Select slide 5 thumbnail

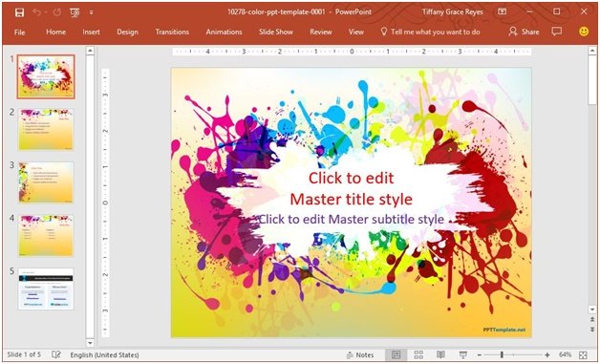[46, 289]
